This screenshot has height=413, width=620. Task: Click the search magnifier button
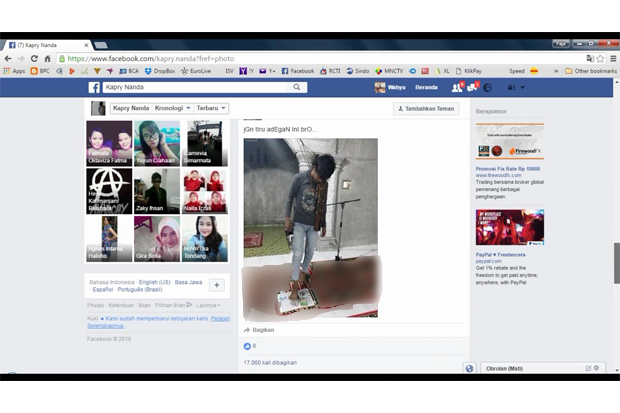click(297, 87)
